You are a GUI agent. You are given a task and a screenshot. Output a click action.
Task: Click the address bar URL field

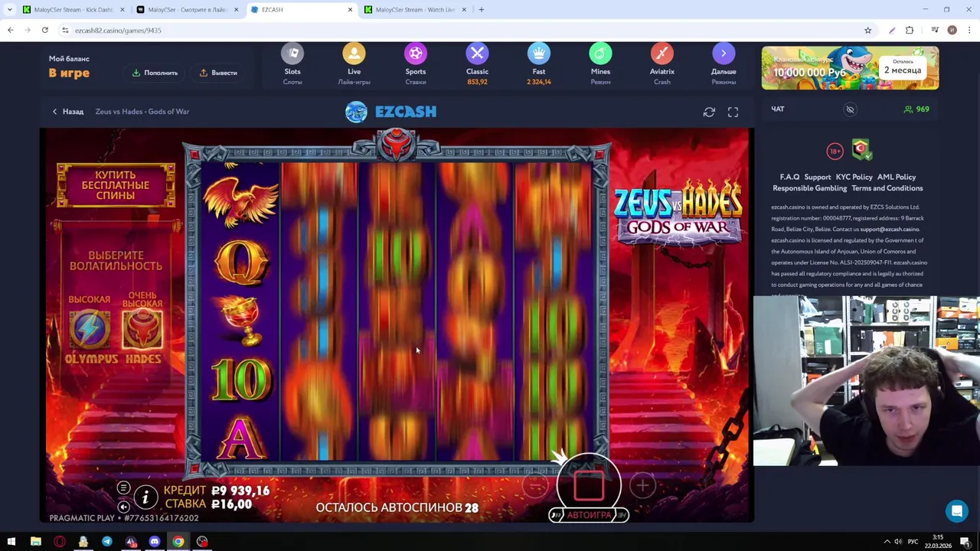(467, 31)
